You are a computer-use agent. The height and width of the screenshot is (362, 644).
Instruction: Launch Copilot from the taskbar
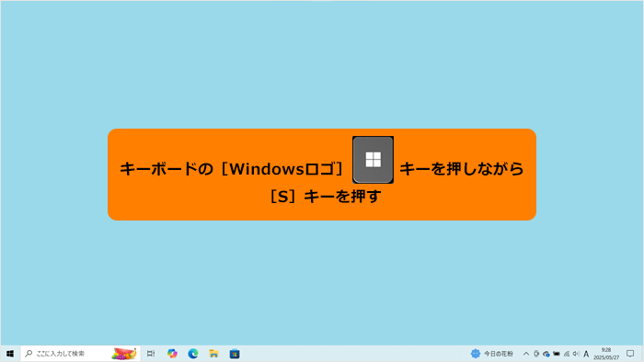[172, 354]
